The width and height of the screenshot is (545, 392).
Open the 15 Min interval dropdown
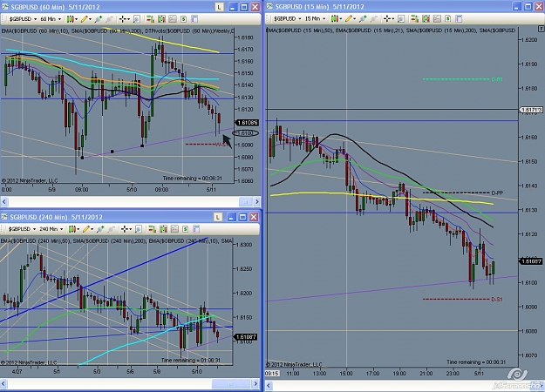point(315,18)
